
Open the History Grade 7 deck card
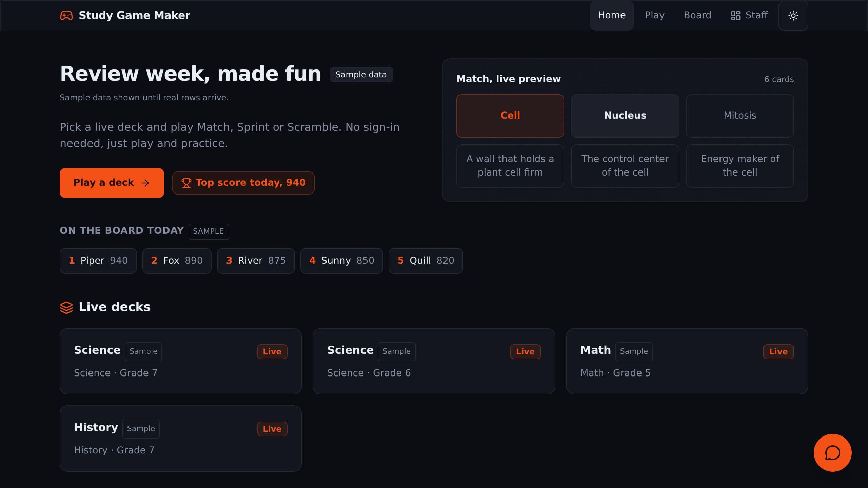click(x=180, y=438)
